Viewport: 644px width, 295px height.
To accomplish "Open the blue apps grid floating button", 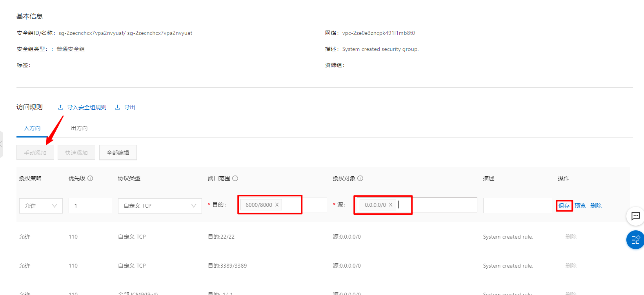I will [635, 239].
